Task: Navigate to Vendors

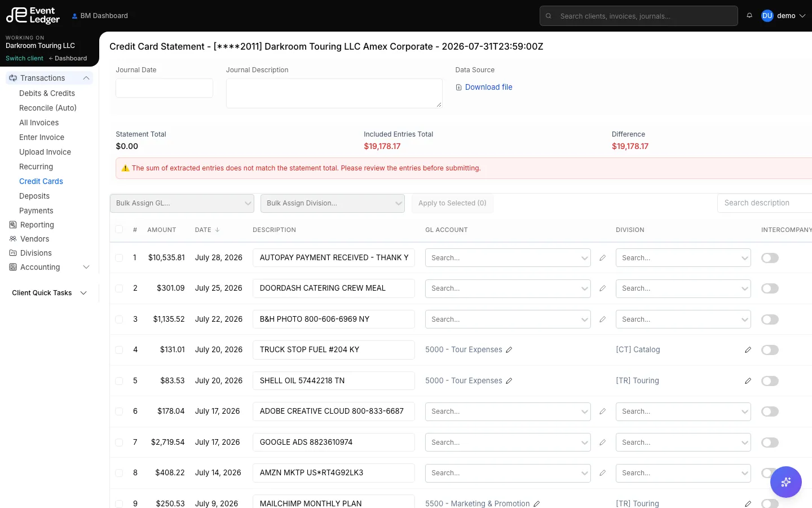Action: 34,239
